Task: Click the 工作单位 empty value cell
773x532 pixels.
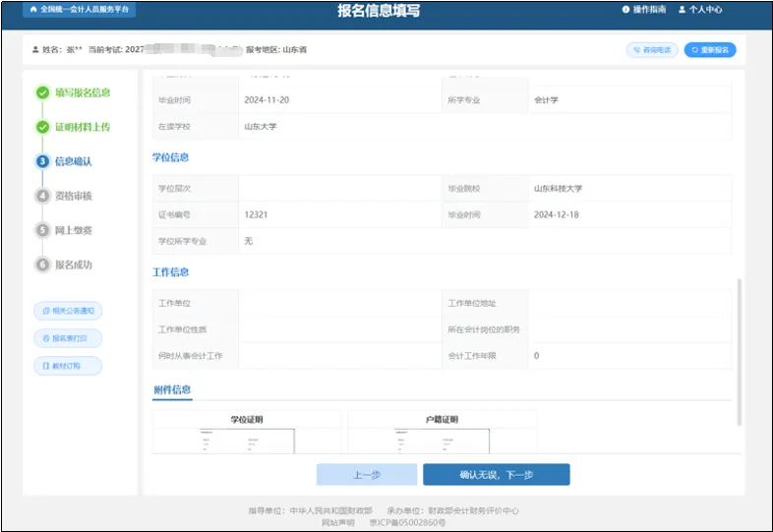Action: (340, 303)
